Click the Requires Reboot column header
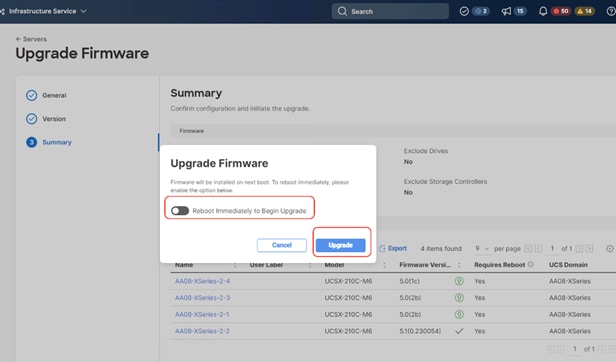This screenshot has width=616, height=362. (499, 265)
